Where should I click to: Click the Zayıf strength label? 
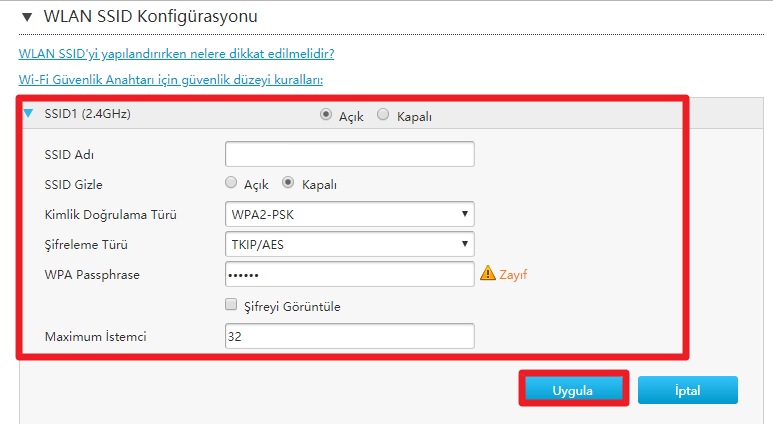coord(513,275)
